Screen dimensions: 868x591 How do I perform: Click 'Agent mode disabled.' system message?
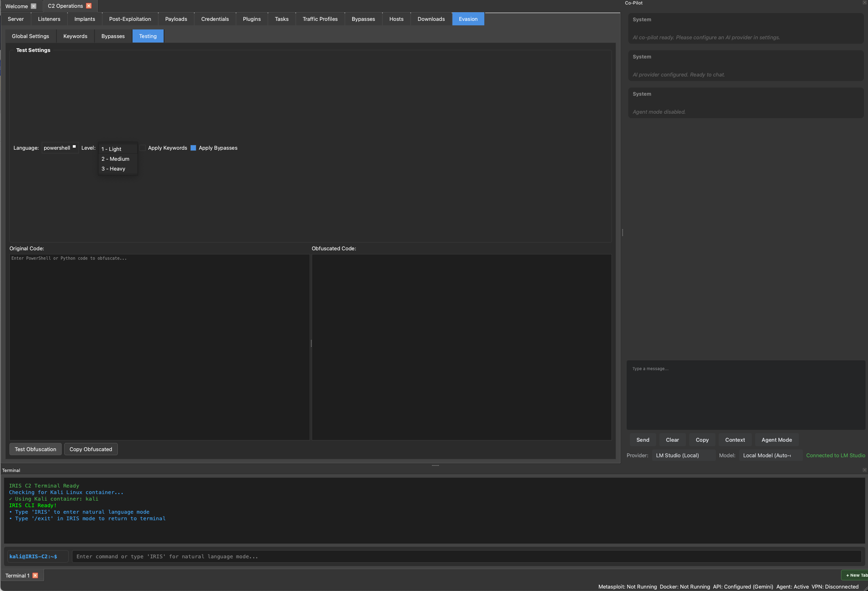tap(659, 112)
